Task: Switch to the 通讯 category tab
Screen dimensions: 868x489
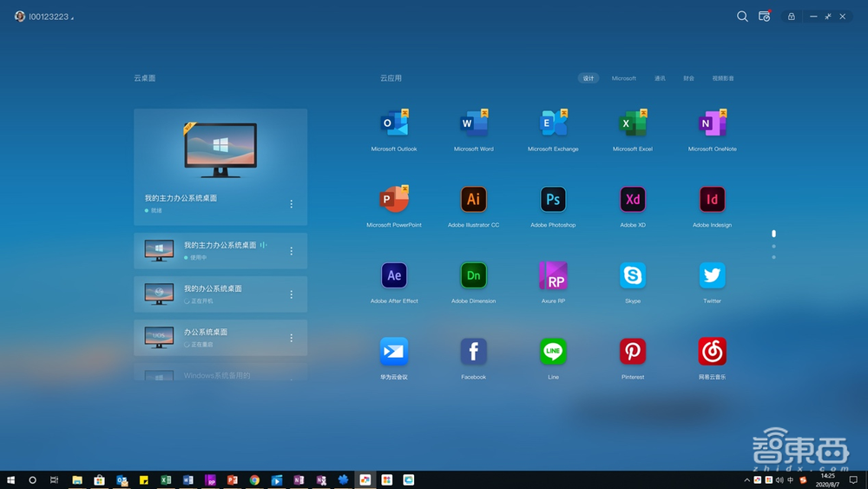Action: point(660,78)
